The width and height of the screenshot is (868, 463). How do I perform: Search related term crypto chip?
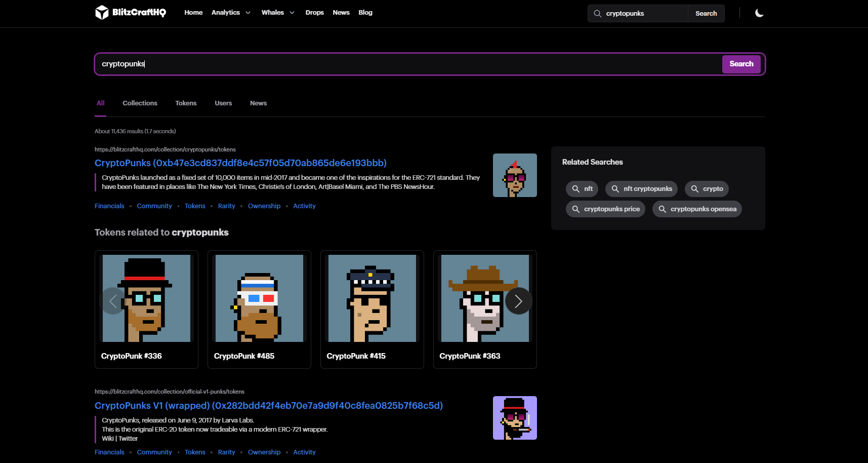707,189
